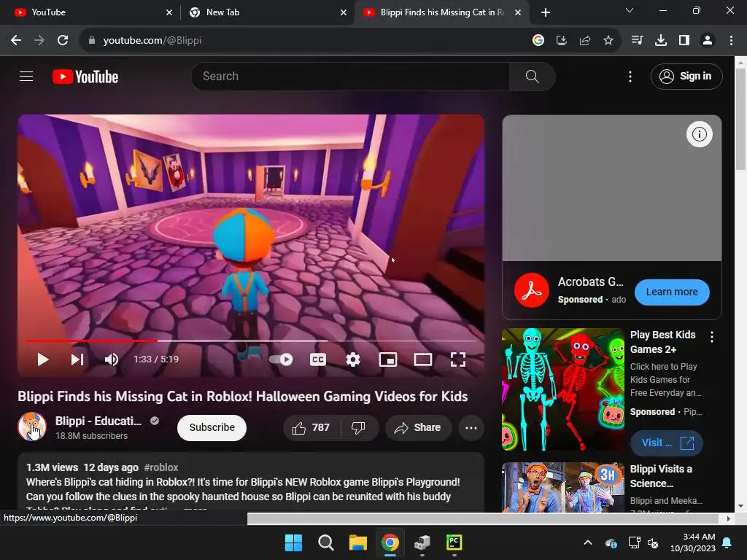Click the #roblox hashtag link
The width and height of the screenshot is (747, 560).
point(161,467)
